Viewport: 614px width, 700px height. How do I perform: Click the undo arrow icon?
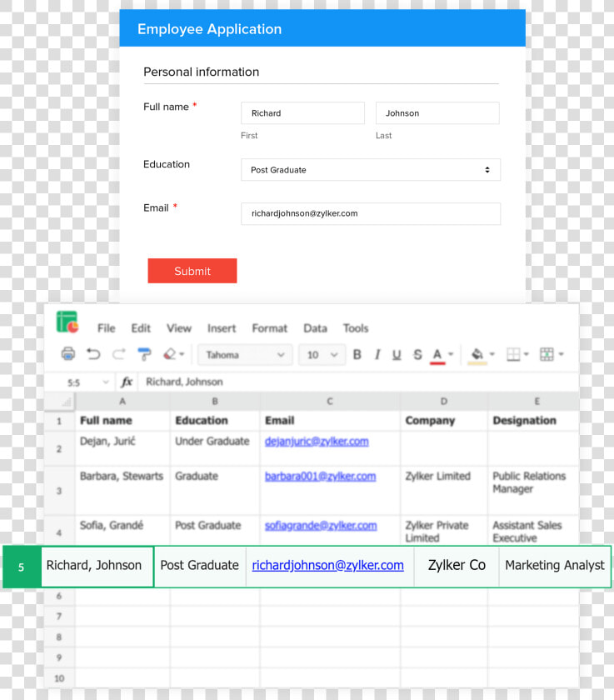[x=93, y=354]
